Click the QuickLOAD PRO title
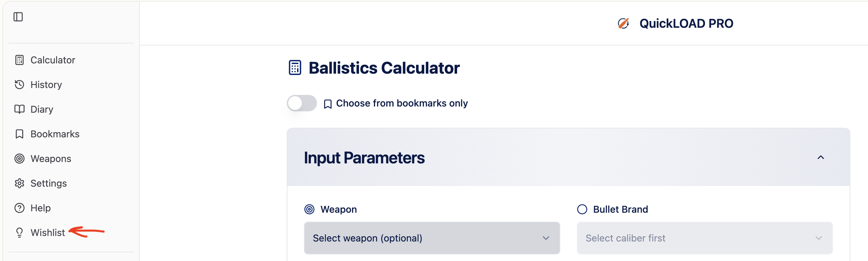The width and height of the screenshot is (868, 261). pyautogui.click(x=686, y=23)
